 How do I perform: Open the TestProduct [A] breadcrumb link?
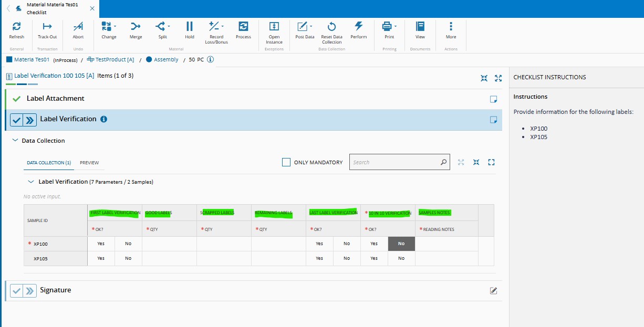[114, 60]
